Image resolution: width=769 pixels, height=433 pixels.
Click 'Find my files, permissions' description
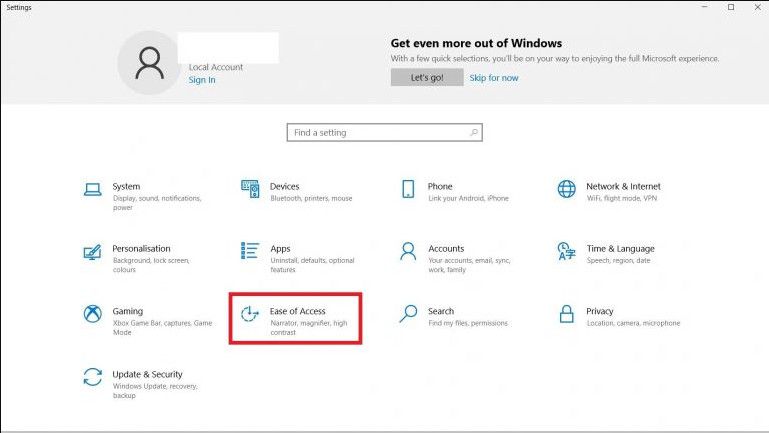[468, 323]
